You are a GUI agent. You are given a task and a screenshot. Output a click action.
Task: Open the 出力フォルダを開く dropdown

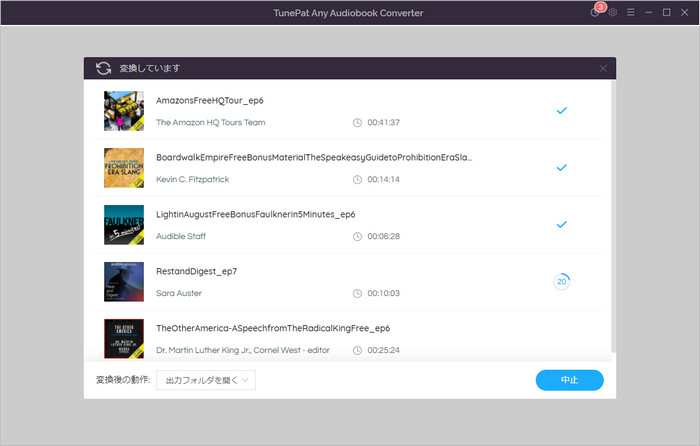coord(206,380)
